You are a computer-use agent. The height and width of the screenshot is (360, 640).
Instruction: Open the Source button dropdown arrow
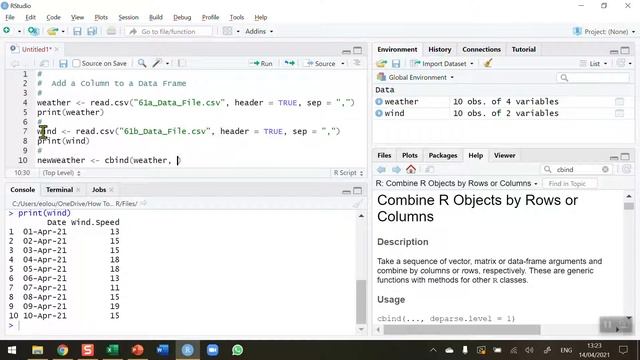click(x=342, y=64)
